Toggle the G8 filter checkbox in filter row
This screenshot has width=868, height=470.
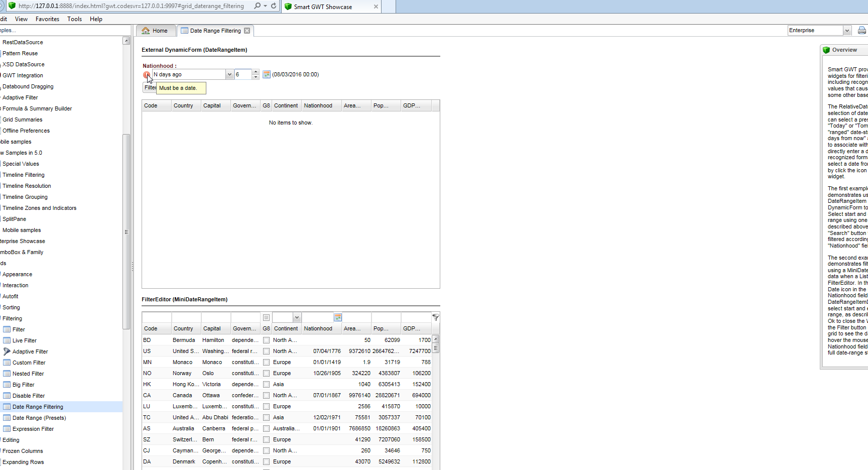pyautogui.click(x=267, y=317)
